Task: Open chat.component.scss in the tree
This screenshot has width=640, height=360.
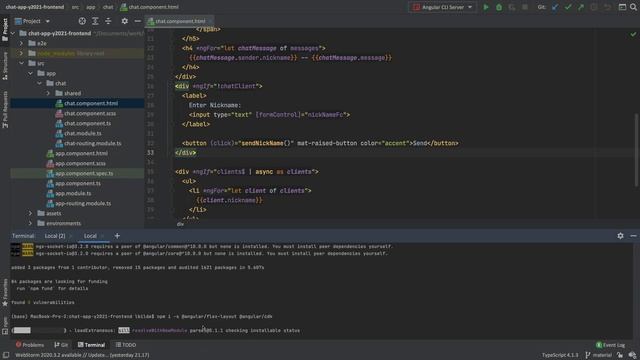Action: [x=90, y=113]
